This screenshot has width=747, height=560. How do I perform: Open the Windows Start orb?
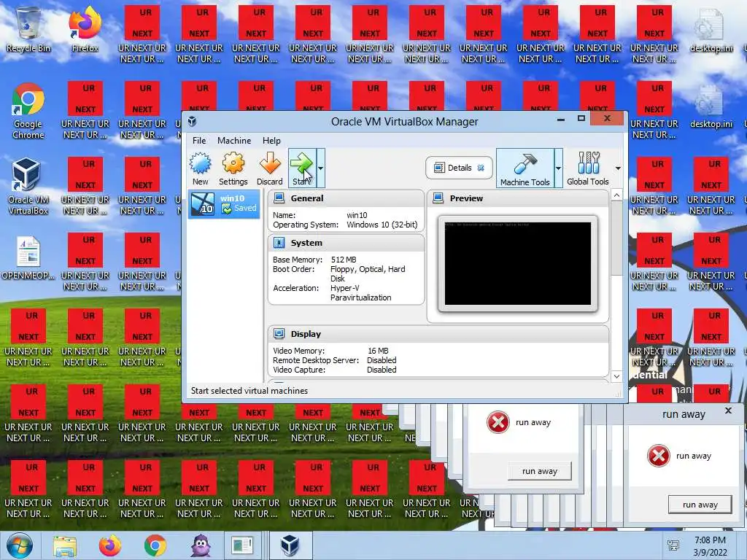coord(20,545)
